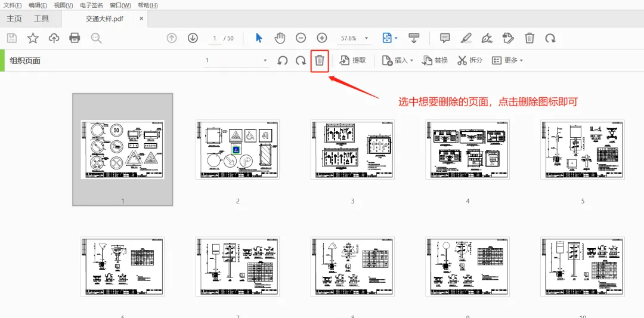The height and width of the screenshot is (318, 644).
Task: Rotate selected page counterclockwise
Action: 282,60
